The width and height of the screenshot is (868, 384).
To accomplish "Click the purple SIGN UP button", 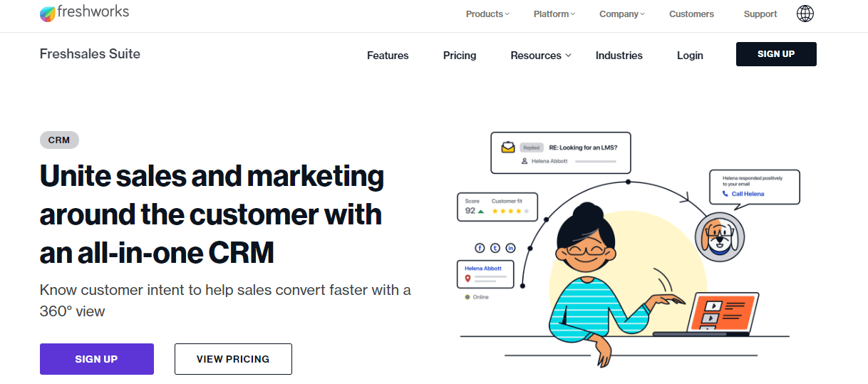I will click(x=96, y=359).
